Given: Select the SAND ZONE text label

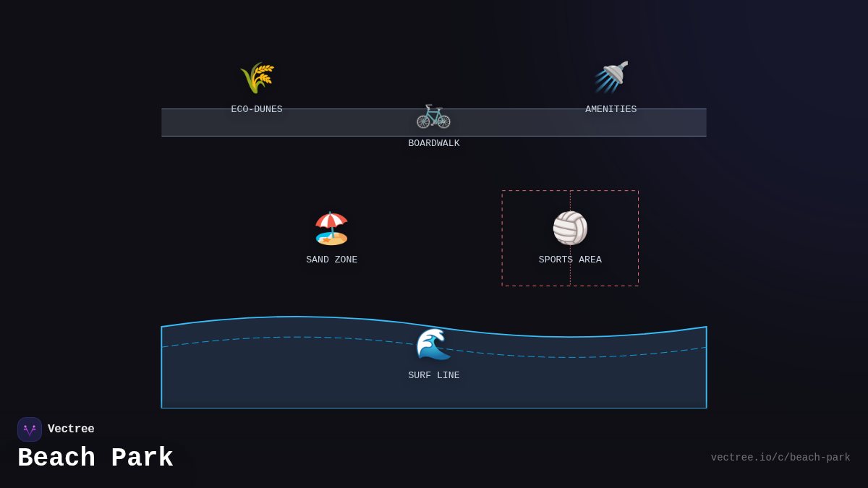Looking at the screenshot, I should pyautogui.click(x=331, y=260).
